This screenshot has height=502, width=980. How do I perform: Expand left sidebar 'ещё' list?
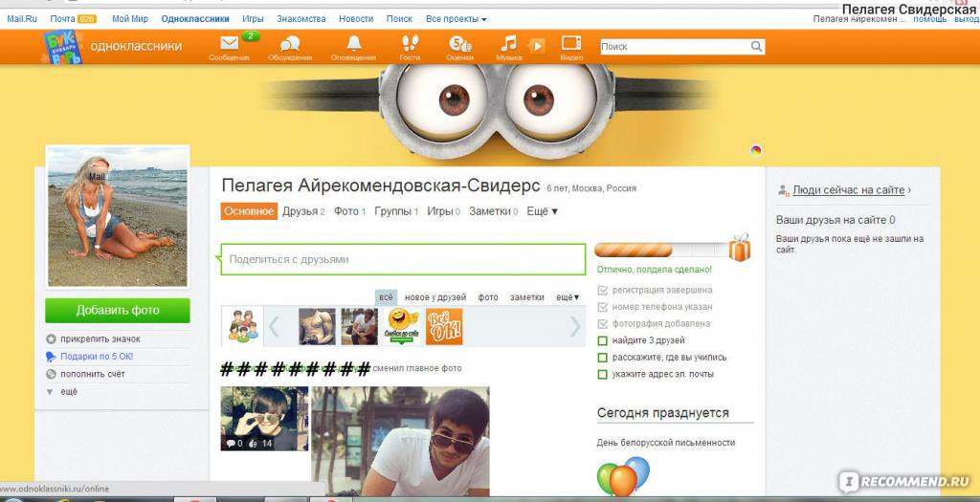tap(62, 391)
